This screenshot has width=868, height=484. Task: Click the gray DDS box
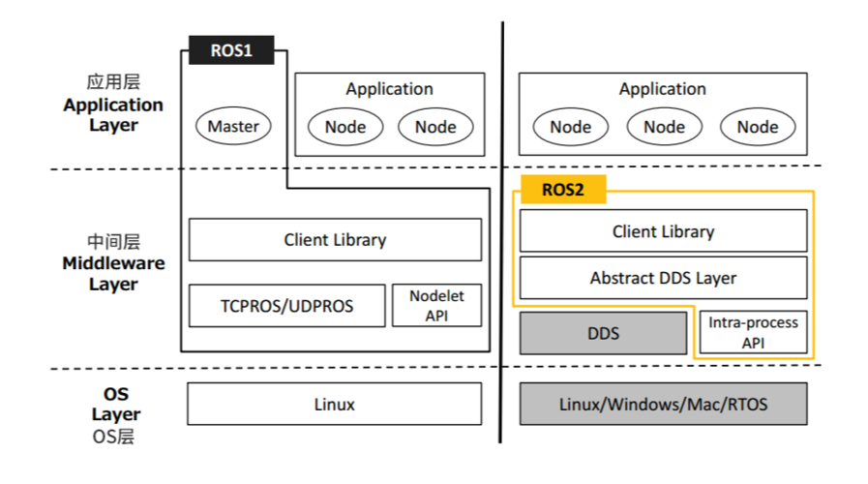(604, 333)
